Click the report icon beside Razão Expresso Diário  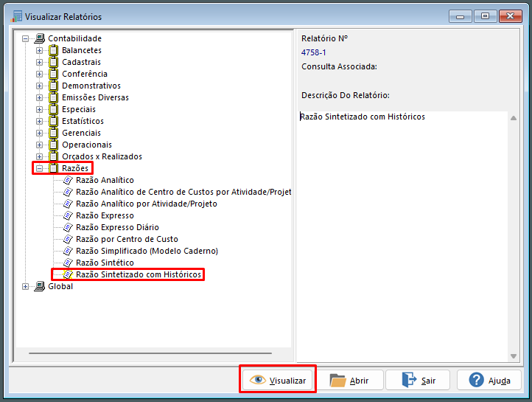pyautogui.click(x=68, y=227)
